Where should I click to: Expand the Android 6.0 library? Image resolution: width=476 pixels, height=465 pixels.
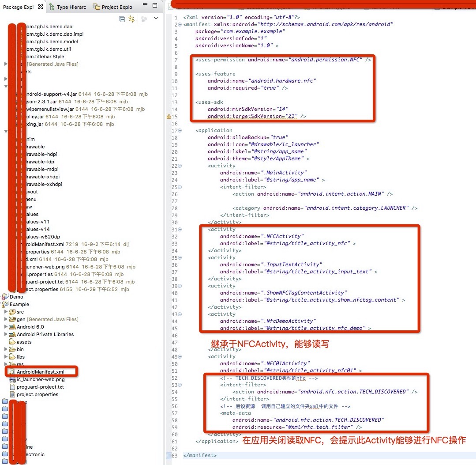click(x=6, y=327)
